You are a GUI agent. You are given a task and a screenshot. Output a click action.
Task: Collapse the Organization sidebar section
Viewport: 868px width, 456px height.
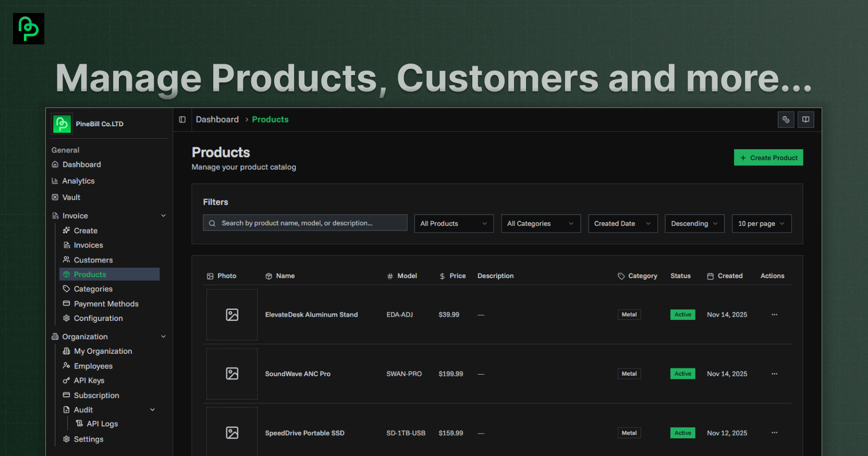point(163,337)
